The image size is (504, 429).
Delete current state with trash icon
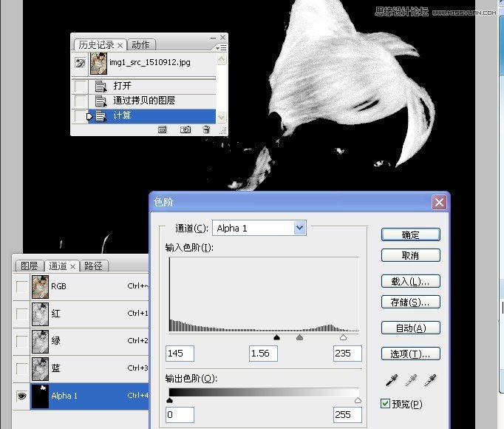pyautogui.click(x=206, y=129)
